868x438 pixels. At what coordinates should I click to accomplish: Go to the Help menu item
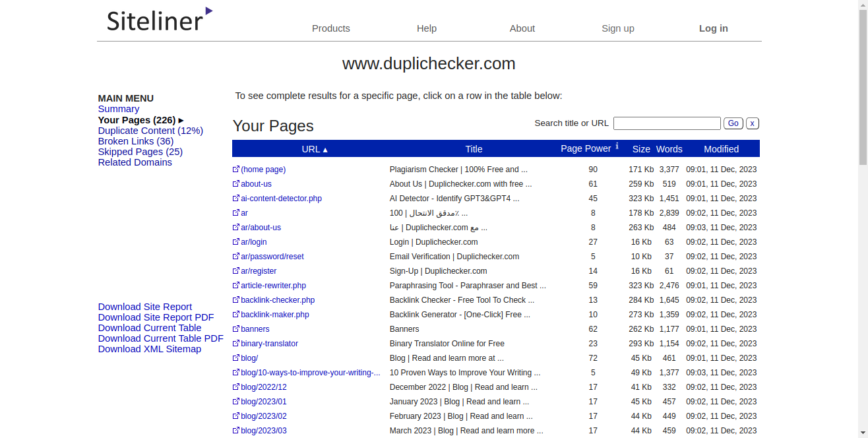pyautogui.click(x=427, y=28)
